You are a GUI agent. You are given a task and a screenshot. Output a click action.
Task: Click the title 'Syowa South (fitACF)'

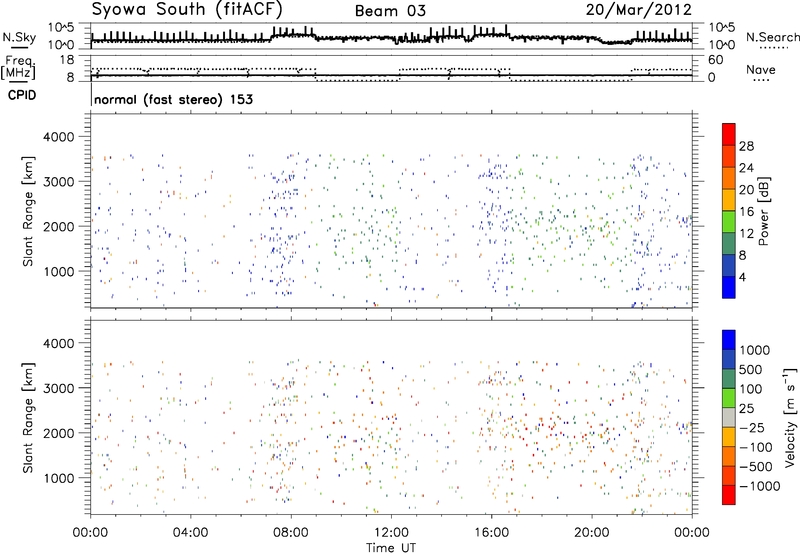coord(186,9)
